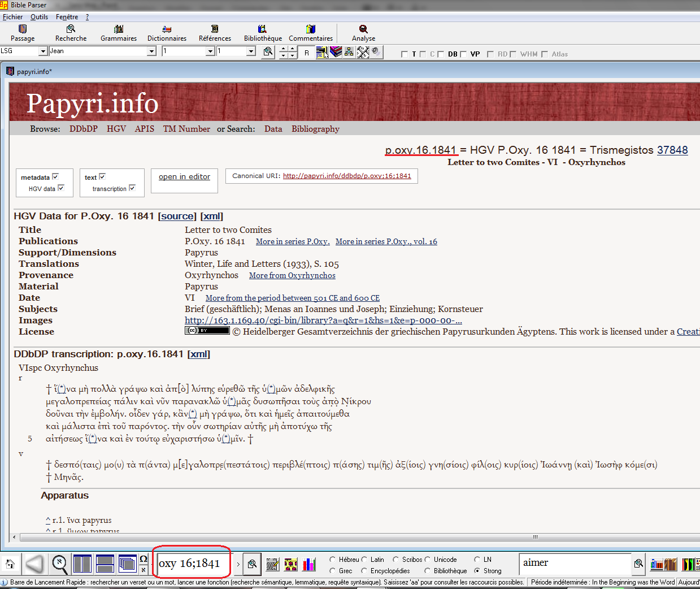Open the Grammaires tool
The height and width of the screenshot is (589, 700).
119,33
